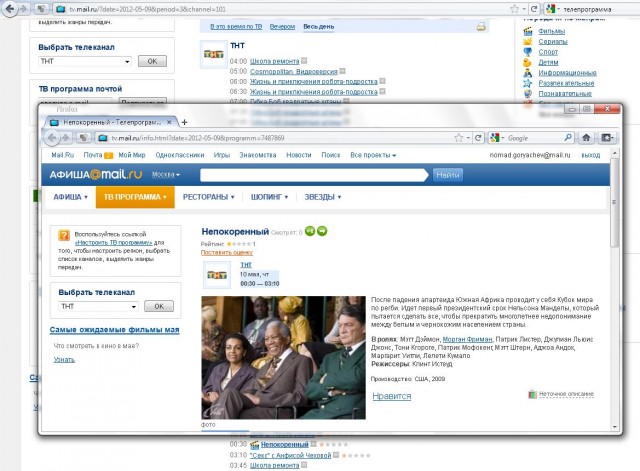The image size is (640, 471).
Task: Select the ТВ ПРОГРАММА navigation tab
Action: click(135, 197)
